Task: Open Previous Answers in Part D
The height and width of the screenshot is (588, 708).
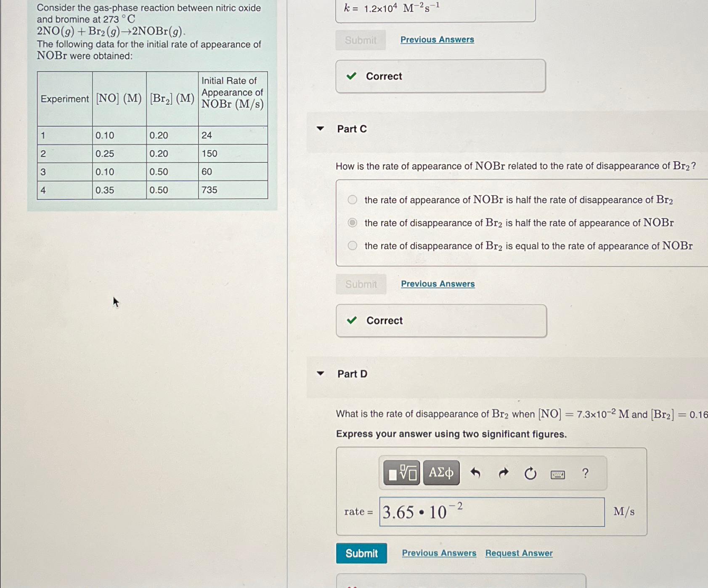Action: tap(439, 553)
